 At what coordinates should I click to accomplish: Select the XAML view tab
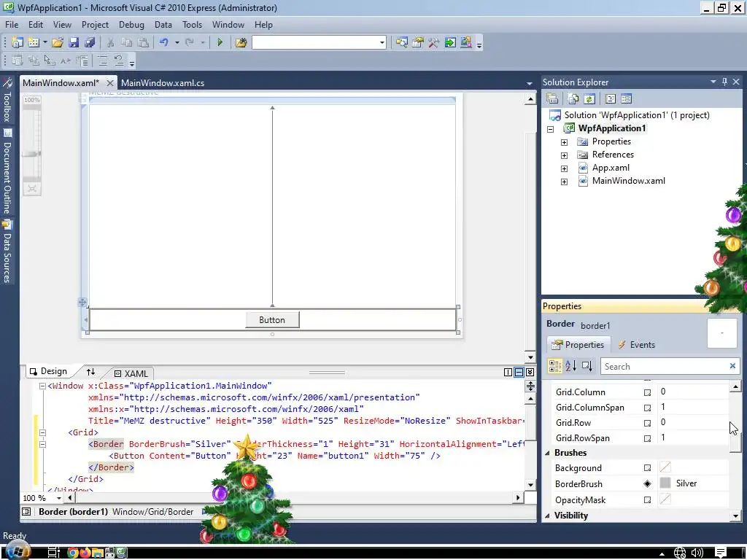[x=131, y=373]
